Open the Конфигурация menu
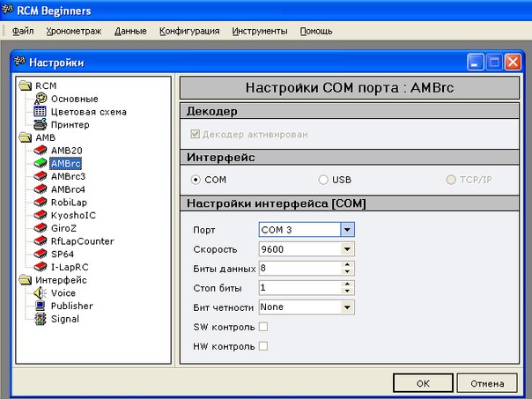 (189, 31)
